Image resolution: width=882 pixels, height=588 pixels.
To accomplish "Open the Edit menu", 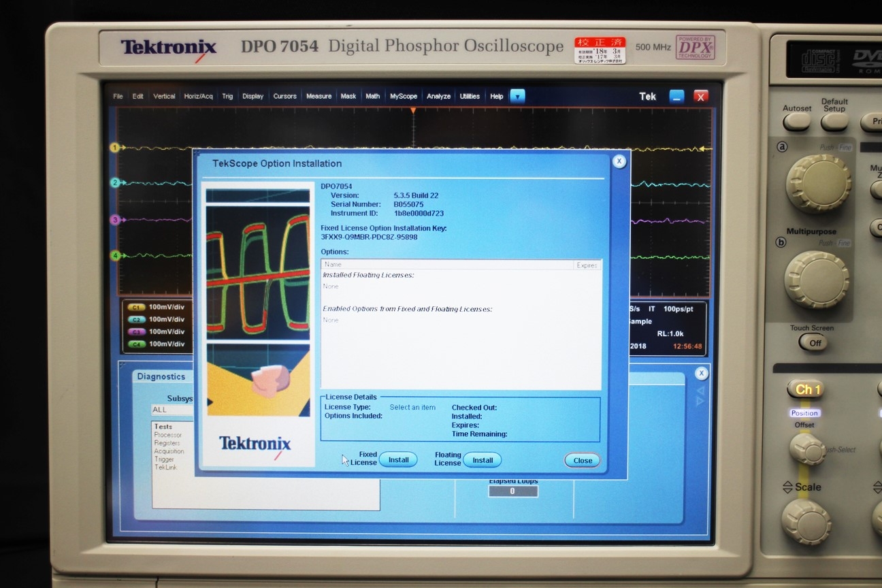I will click(137, 97).
